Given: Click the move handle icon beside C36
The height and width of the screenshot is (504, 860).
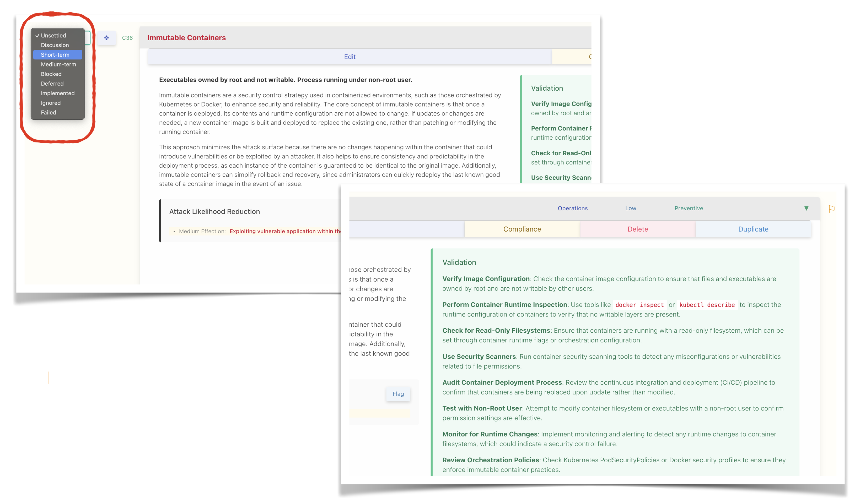Looking at the screenshot, I should tap(106, 38).
